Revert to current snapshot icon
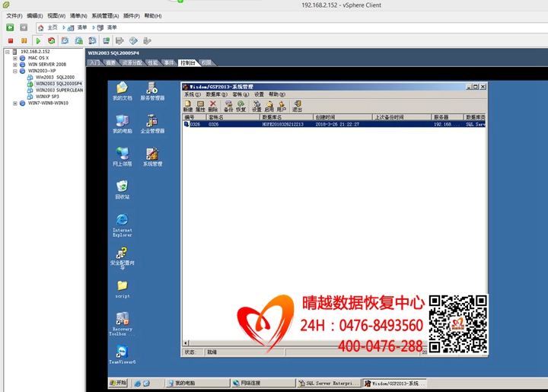 tap(78, 41)
